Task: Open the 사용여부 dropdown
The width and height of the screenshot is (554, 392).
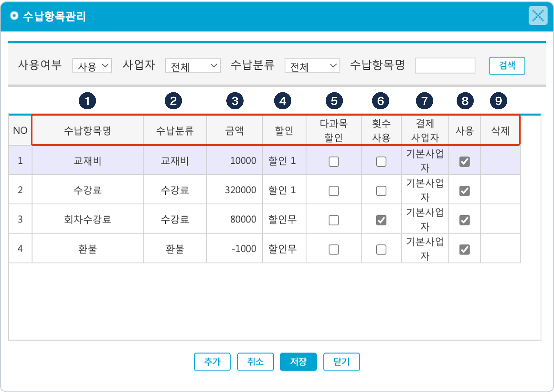Action: [x=92, y=66]
